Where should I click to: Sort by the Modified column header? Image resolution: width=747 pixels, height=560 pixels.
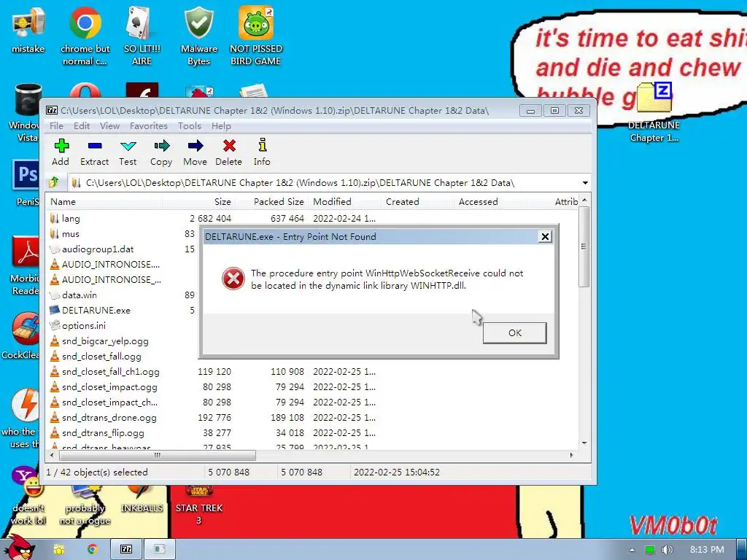click(x=345, y=201)
